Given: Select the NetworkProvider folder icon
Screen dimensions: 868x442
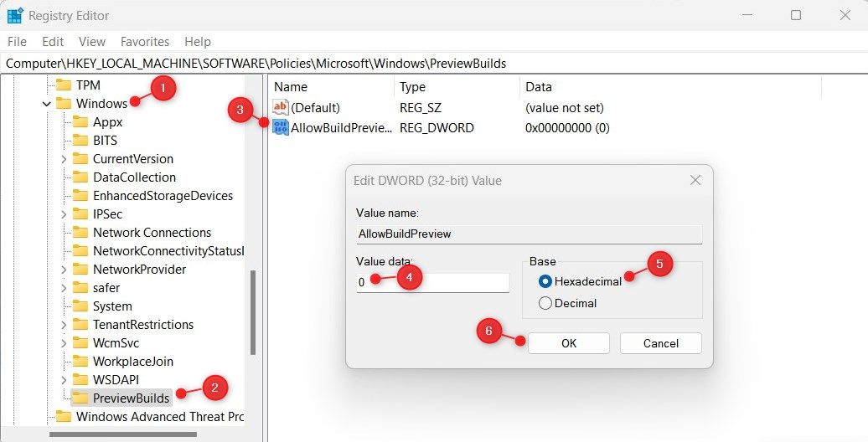Looking at the screenshot, I should pyautogui.click(x=80, y=270).
